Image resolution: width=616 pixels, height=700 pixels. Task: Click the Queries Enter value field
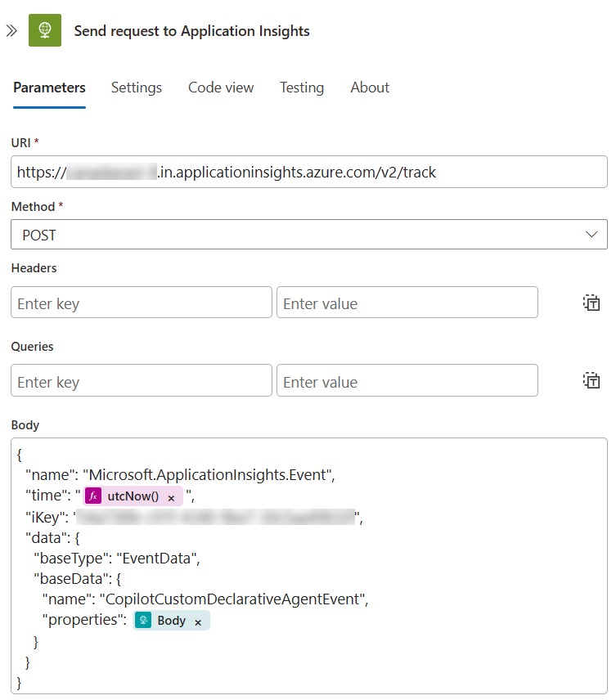coord(407,380)
